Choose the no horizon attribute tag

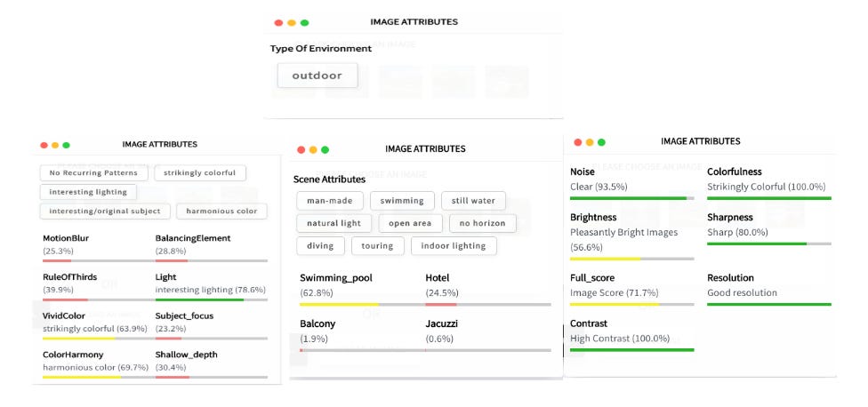483,223
